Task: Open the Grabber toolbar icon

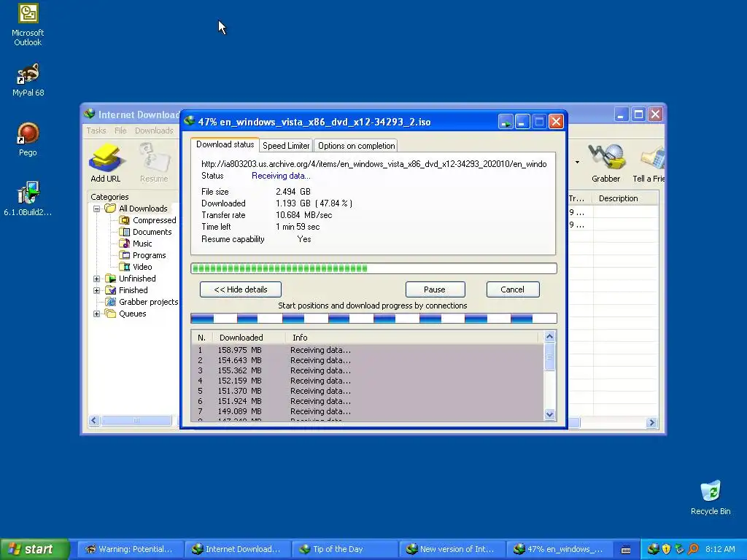Action: [605, 163]
